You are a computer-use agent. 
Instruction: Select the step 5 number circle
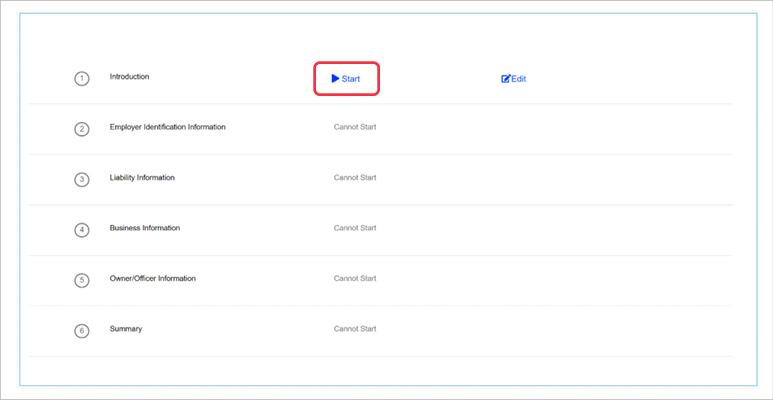tap(82, 280)
